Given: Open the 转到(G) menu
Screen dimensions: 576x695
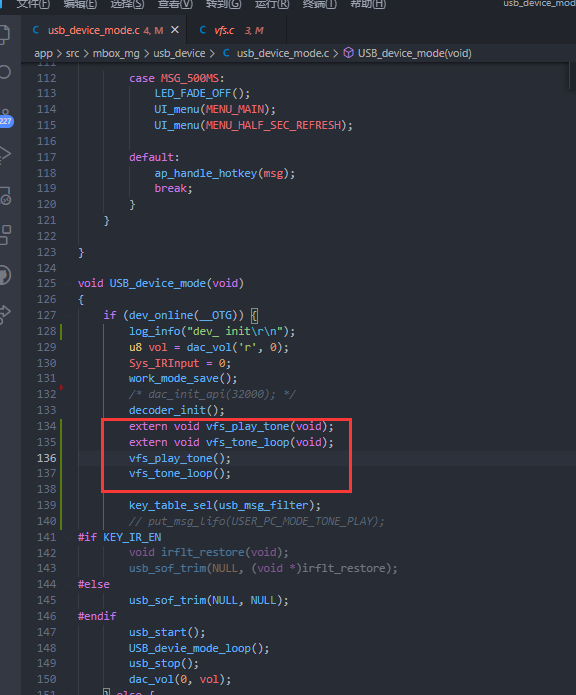Looking at the screenshot, I should tap(223, 4).
